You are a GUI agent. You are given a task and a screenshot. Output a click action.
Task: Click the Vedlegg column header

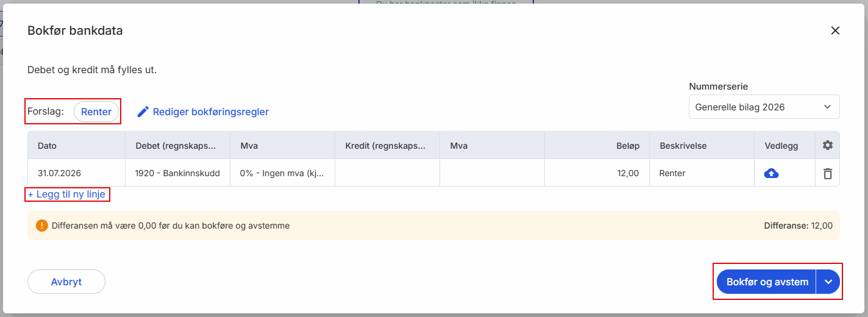pyautogui.click(x=784, y=146)
